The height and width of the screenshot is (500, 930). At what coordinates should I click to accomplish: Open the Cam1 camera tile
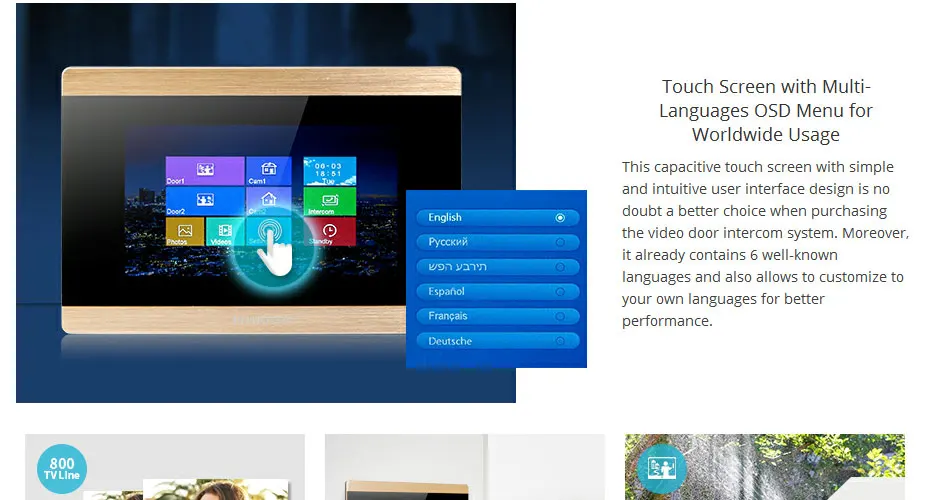269,171
